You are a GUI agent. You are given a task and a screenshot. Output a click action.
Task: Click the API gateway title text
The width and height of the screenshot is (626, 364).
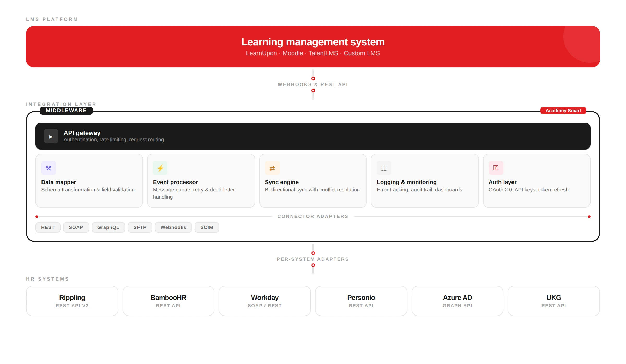[82, 133]
